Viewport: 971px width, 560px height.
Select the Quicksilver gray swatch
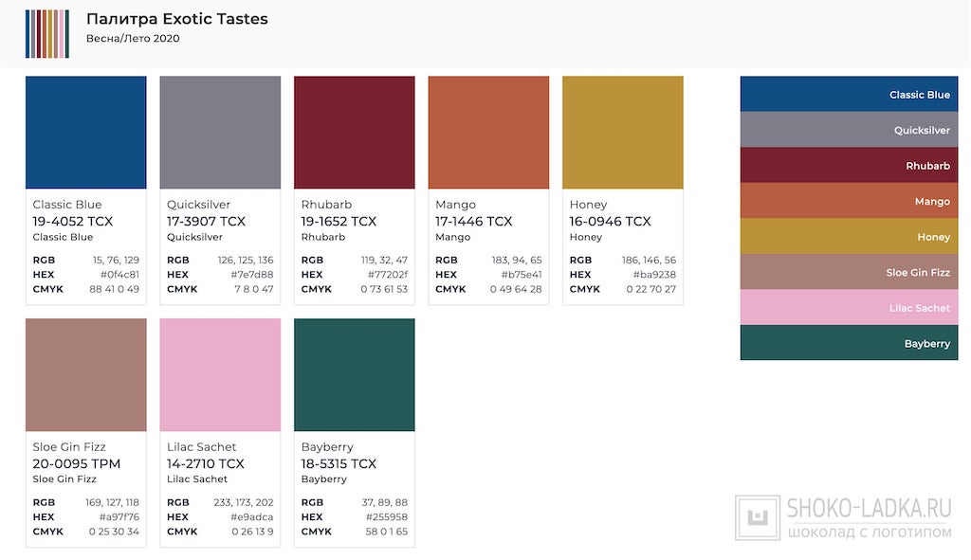tap(220, 133)
